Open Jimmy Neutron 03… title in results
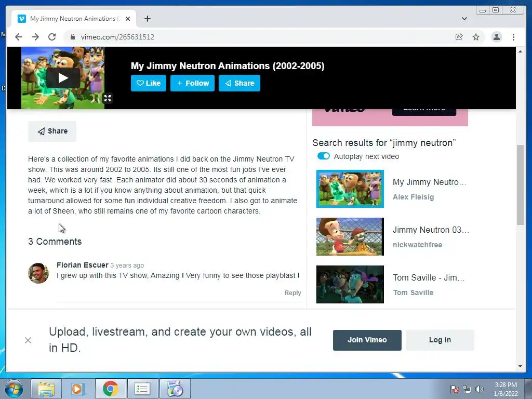Viewport: 532px width, 399px height. tap(431, 230)
